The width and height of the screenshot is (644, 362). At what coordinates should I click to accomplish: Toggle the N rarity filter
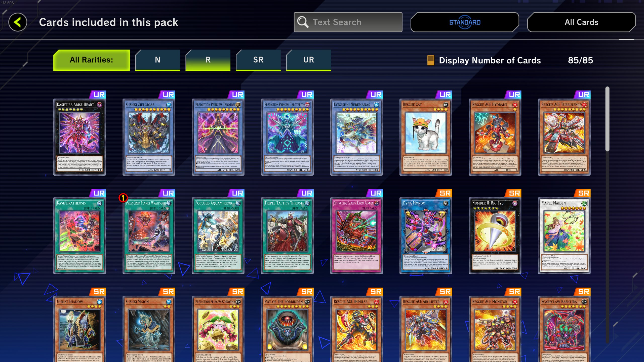(158, 60)
